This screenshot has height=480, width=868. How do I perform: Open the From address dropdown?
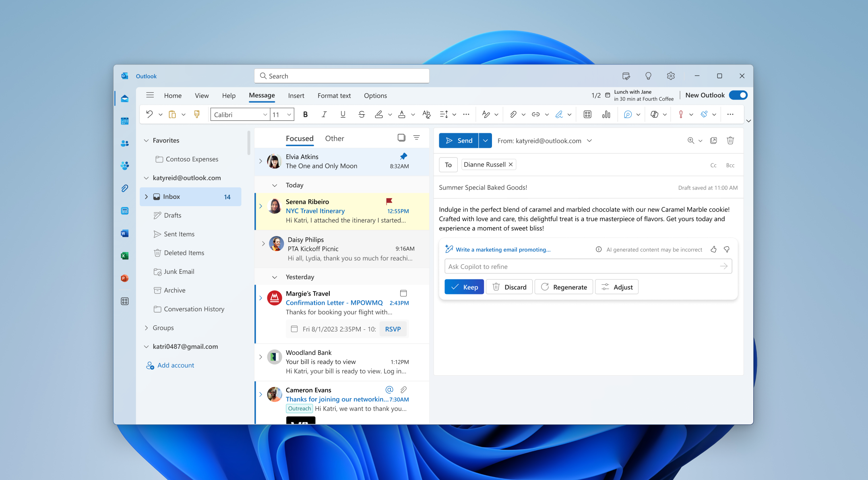(x=589, y=141)
